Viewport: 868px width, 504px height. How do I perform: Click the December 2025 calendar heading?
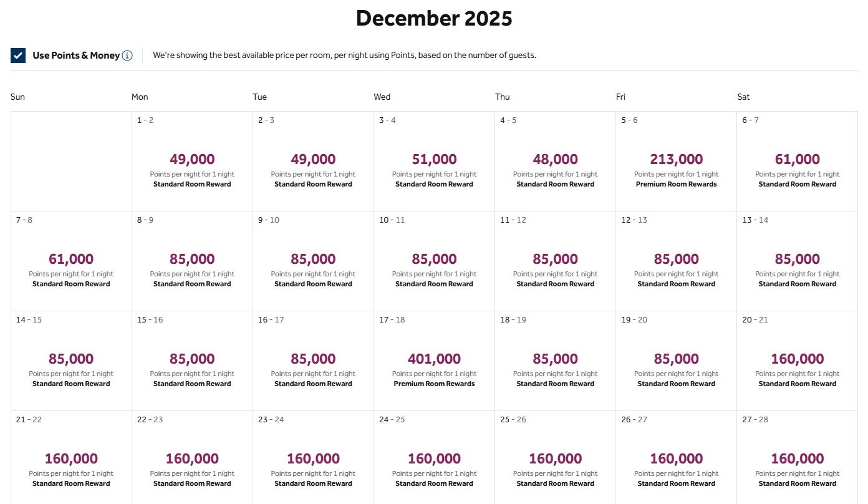[x=433, y=18]
